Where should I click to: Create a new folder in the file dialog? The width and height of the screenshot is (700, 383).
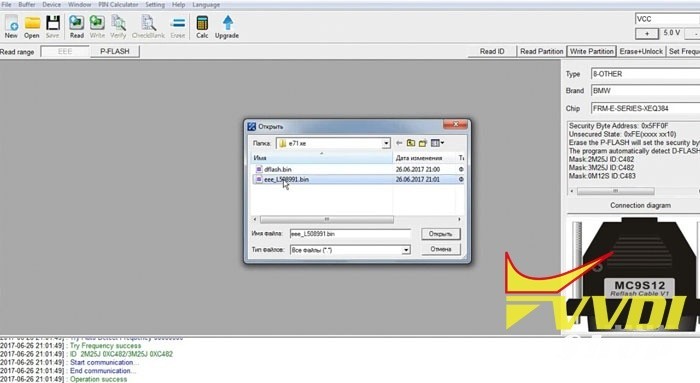(x=423, y=143)
